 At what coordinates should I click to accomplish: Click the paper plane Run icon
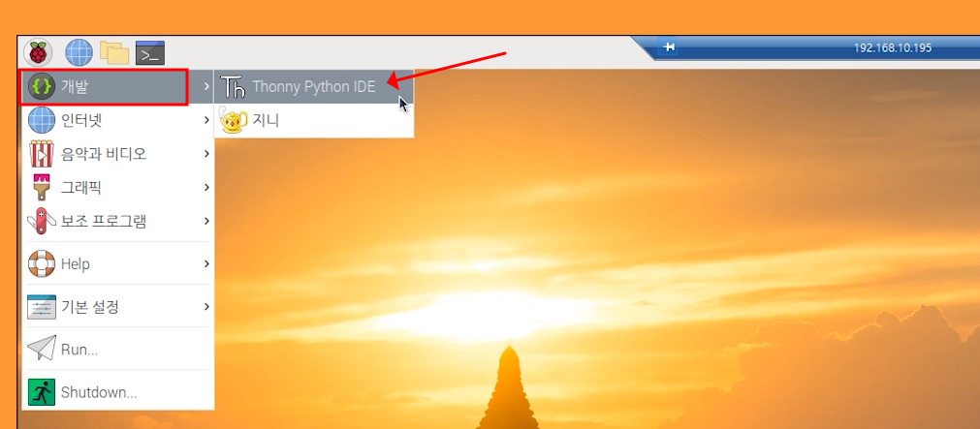pyautogui.click(x=42, y=349)
